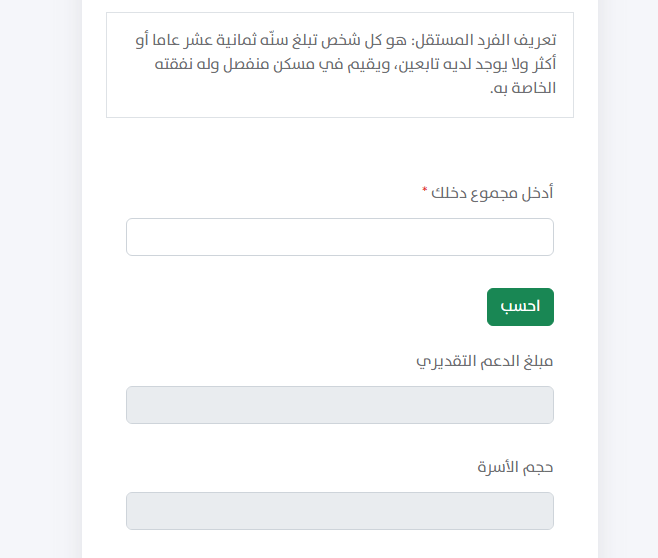Click the empty space beside the احسب button
Screen dimensions: 658x558
click(306, 307)
